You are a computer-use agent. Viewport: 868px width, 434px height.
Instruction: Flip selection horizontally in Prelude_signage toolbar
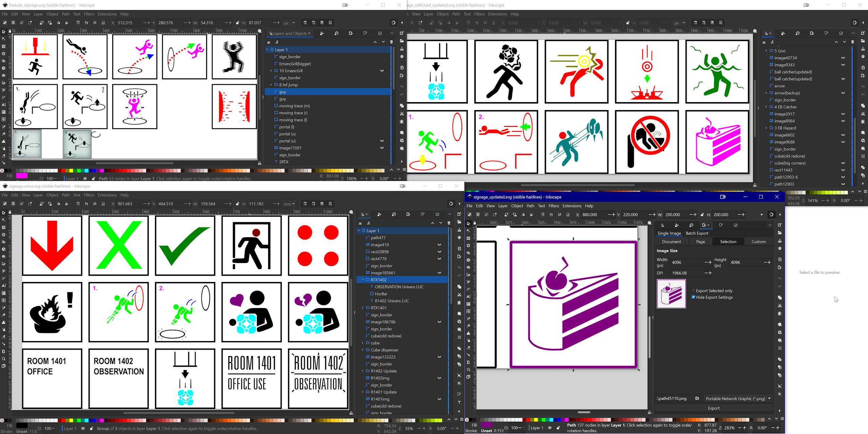pyautogui.click(x=58, y=23)
